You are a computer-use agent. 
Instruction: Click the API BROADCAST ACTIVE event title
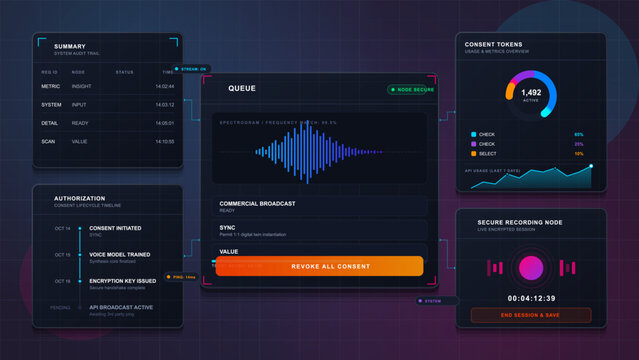(x=121, y=307)
